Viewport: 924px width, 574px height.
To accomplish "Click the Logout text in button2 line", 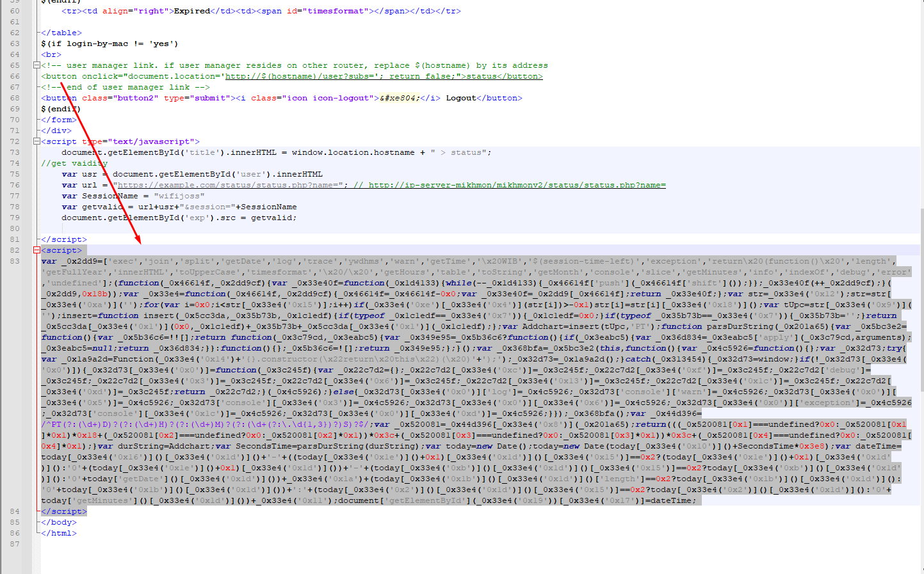I will click(x=461, y=98).
